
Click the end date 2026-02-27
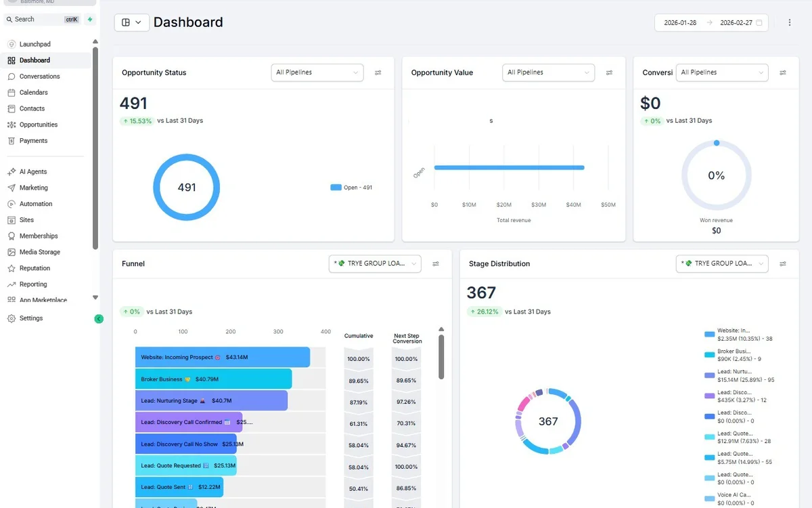[736, 22]
